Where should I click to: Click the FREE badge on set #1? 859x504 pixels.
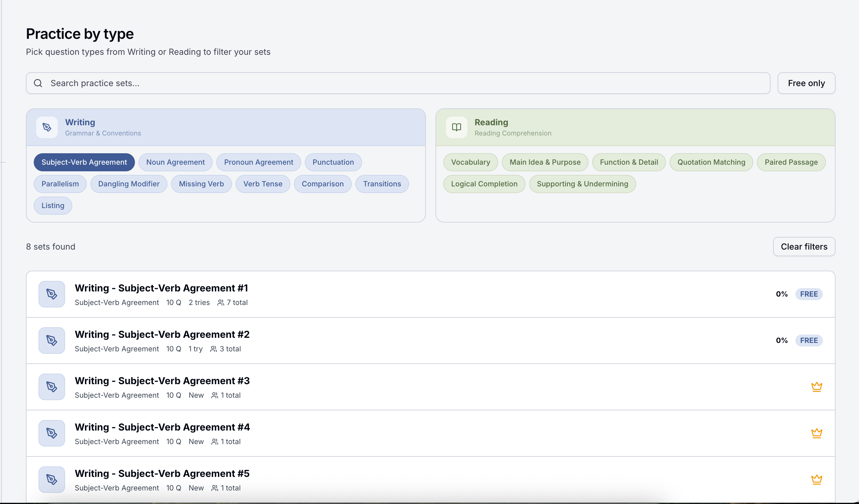click(x=809, y=294)
